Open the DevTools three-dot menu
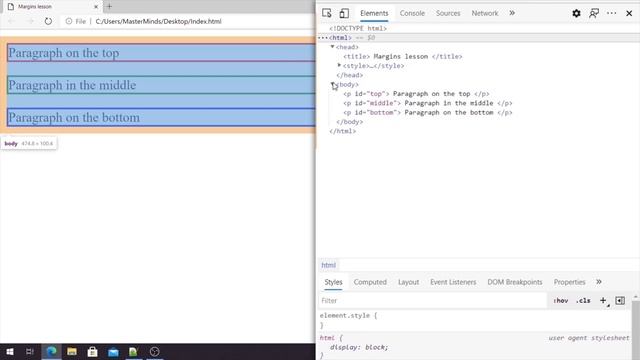 click(x=611, y=13)
